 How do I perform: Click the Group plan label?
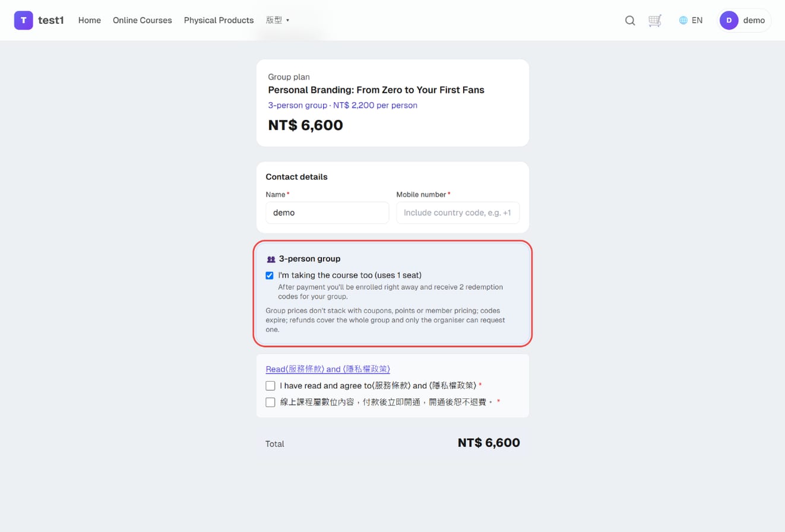289,77
